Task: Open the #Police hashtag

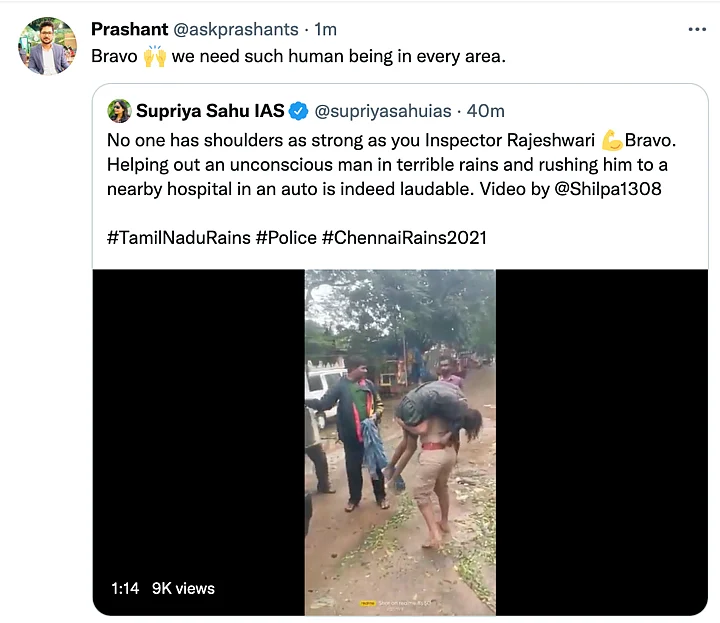Action: pos(287,238)
